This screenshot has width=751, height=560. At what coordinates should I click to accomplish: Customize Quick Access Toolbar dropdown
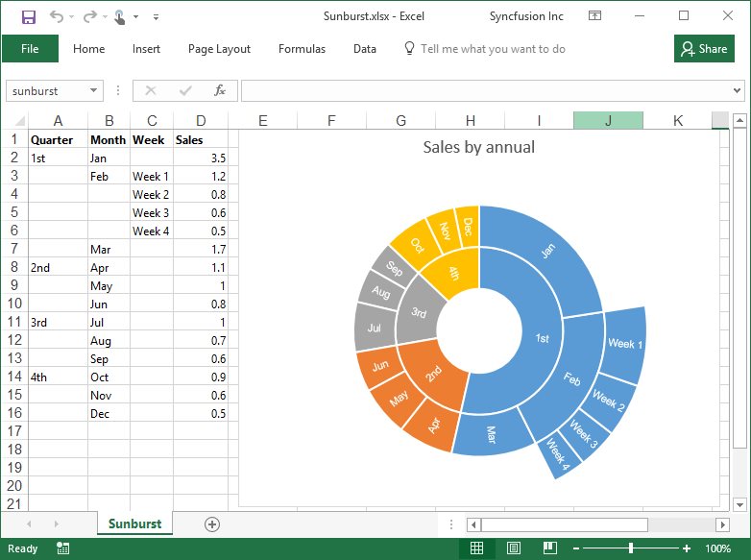tap(156, 17)
